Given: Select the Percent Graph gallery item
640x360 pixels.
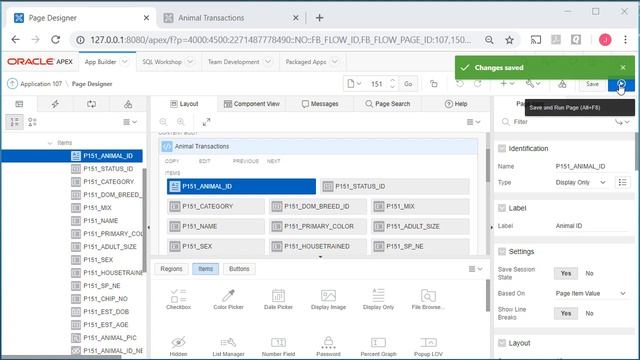Looking at the screenshot, I should (x=378, y=347).
